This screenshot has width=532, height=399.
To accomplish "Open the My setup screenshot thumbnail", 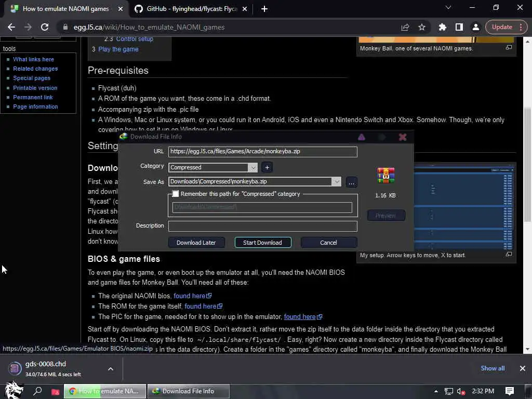I will pyautogui.click(x=464, y=207).
